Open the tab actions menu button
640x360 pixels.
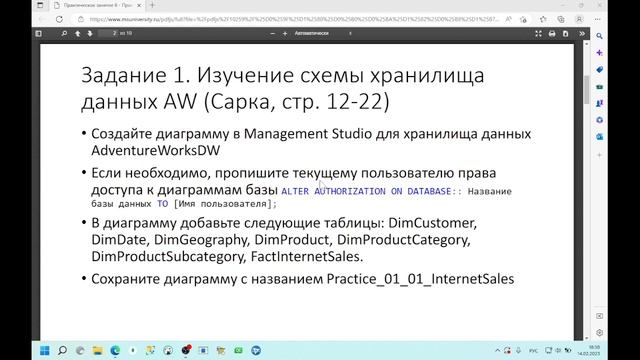click(40, 5)
